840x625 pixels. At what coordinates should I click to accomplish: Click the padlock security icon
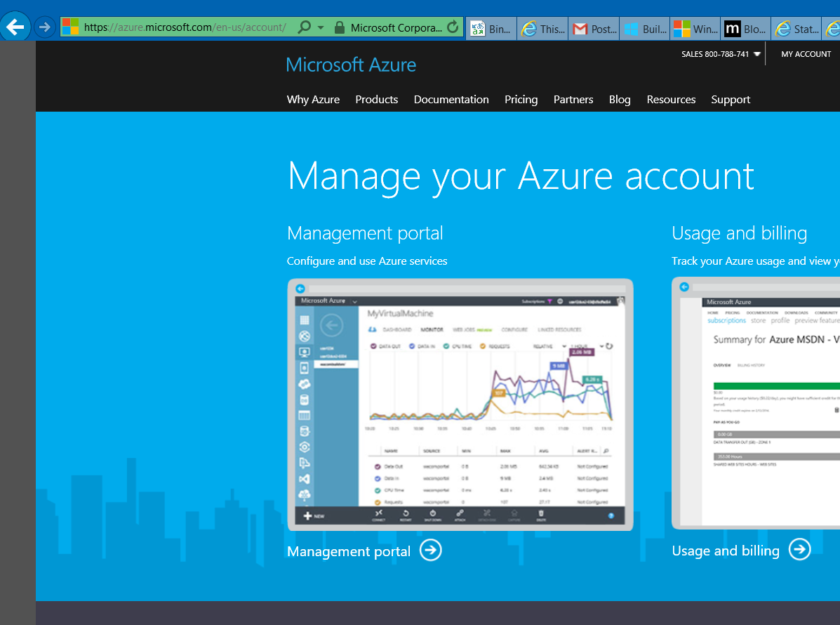(340, 28)
